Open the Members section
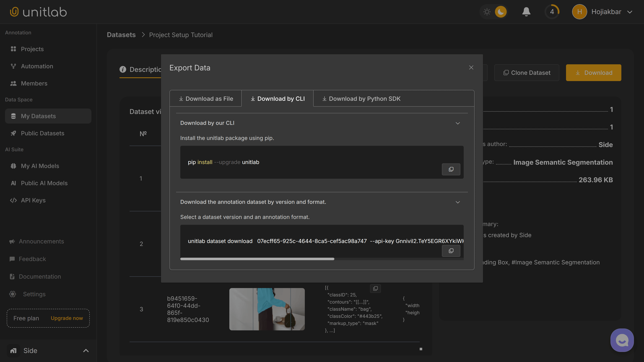Viewport: 644px width, 362px height. click(34, 83)
